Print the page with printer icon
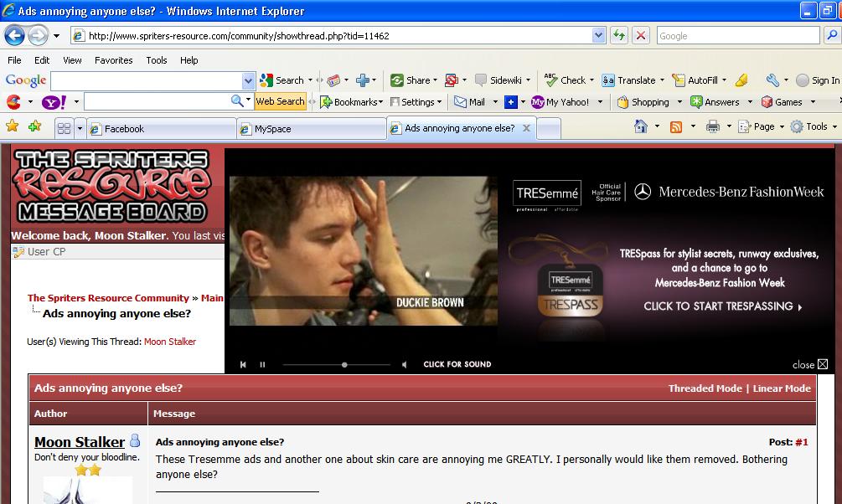The image size is (842, 504). [x=713, y=127]
